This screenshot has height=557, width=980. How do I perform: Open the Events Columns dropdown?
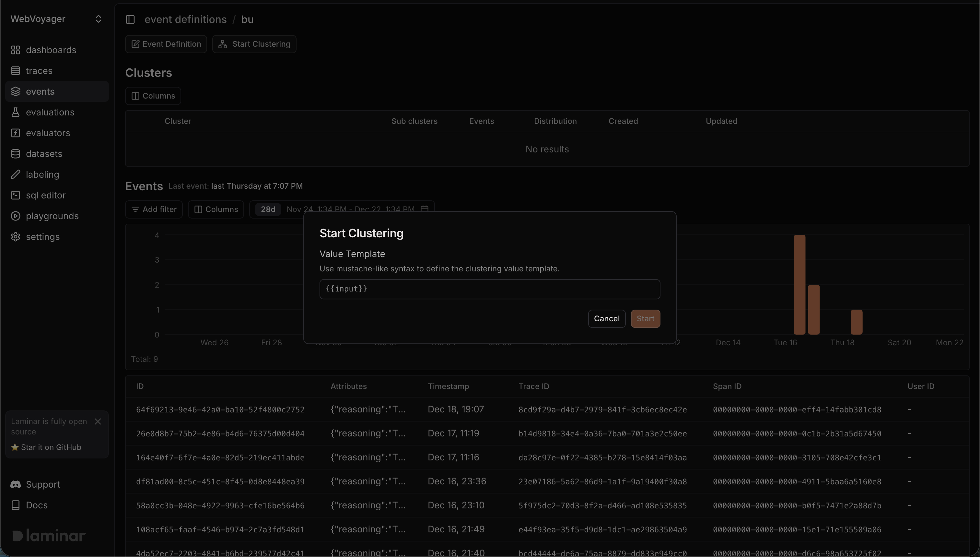tap(216, 209)
